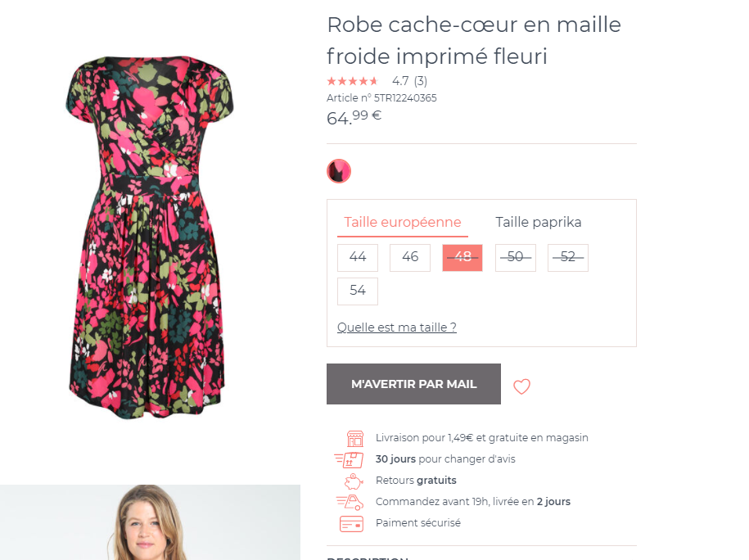This screenshot has height=560, width=749.
Task: Click the 30-day return box icon
Action: [x=352, y=458]
